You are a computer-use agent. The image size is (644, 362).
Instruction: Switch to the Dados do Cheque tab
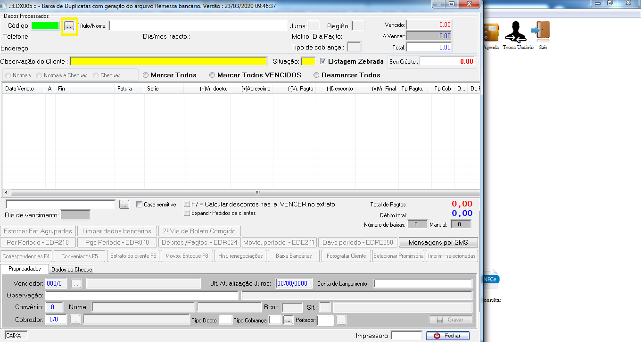pyautogui.click(x=72, y=270)
